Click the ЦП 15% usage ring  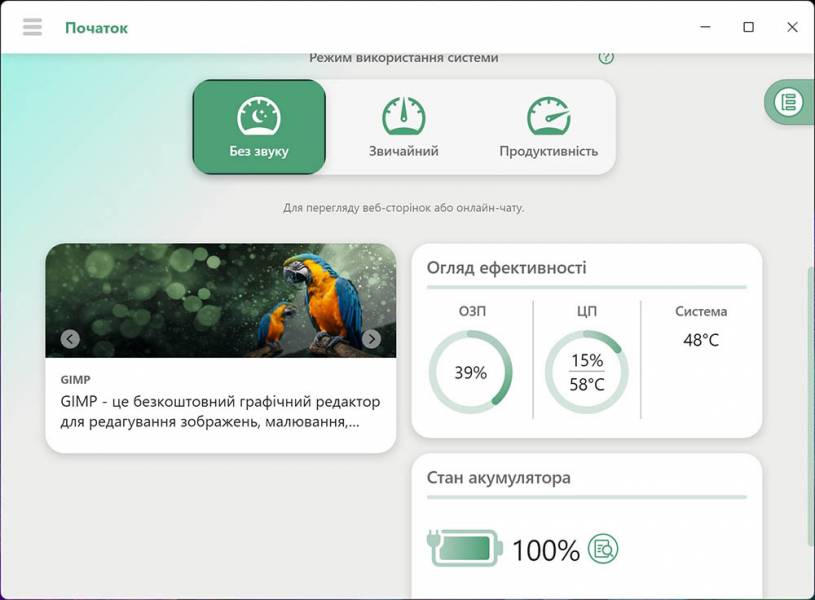(586, 372)
